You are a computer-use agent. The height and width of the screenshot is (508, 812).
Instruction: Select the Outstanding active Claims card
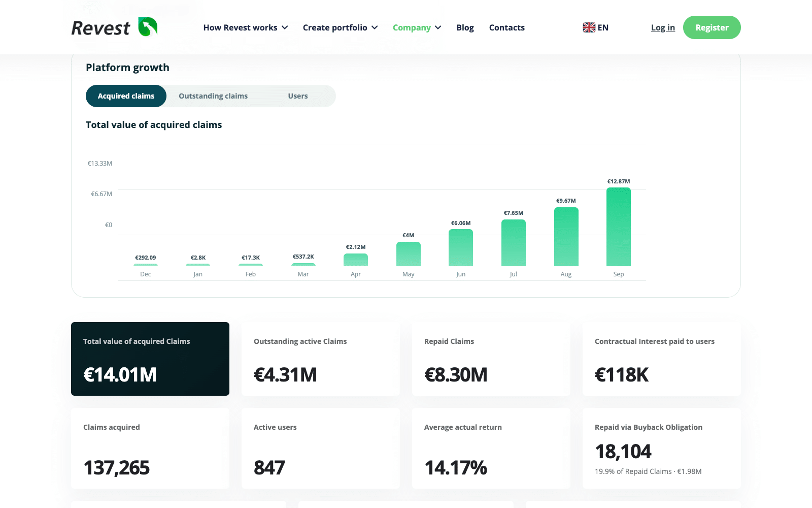tap(321, 359)
